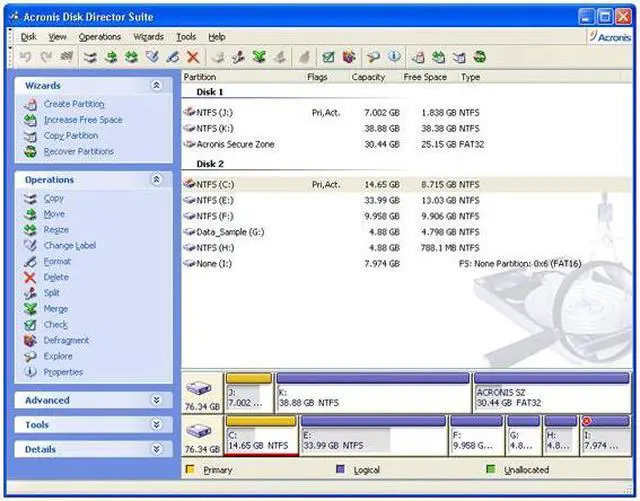This screenshot has height=501, width=640.
Task: Sort by the Free Space column header
Action: [425, 77]
